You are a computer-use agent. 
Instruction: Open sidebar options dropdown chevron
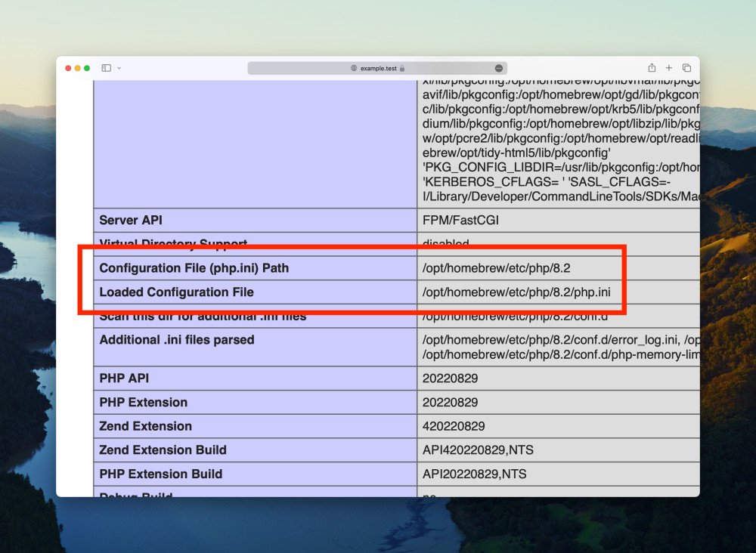[x=119, y=68]
